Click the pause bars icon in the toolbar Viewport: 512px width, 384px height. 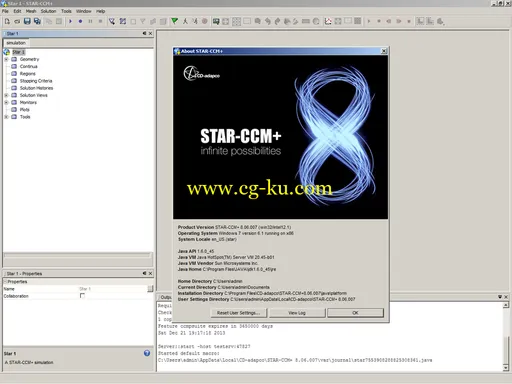[x=90, y=21]
